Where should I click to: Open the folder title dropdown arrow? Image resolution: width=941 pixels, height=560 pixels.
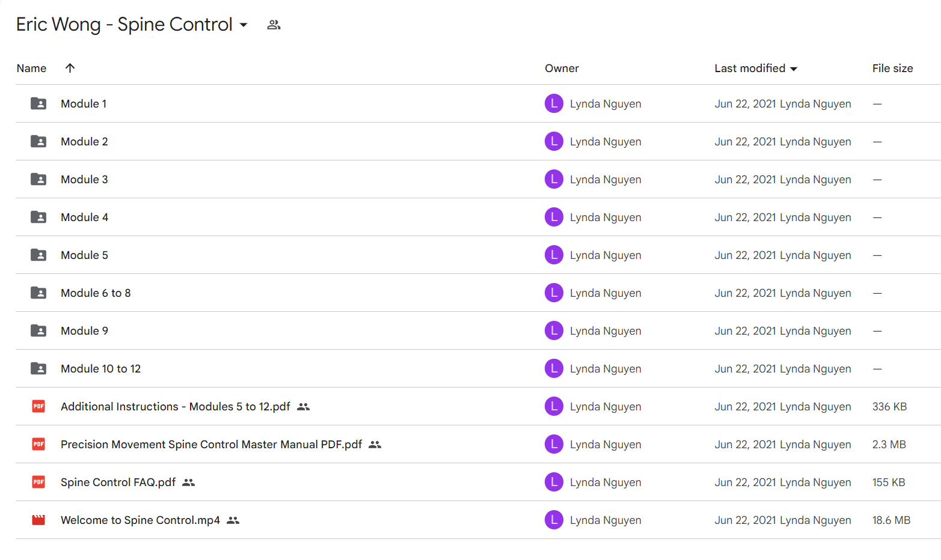(244, 25)
